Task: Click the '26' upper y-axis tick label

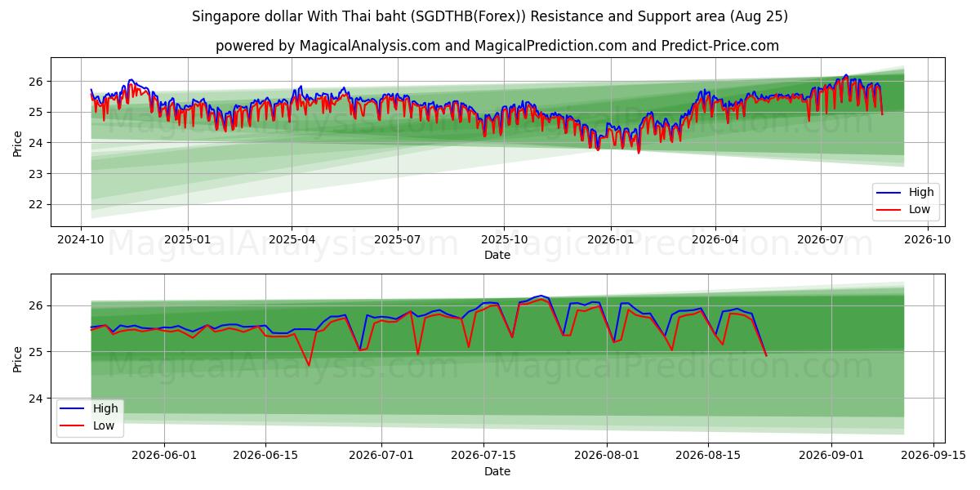Action: click(x=37, y=82)
